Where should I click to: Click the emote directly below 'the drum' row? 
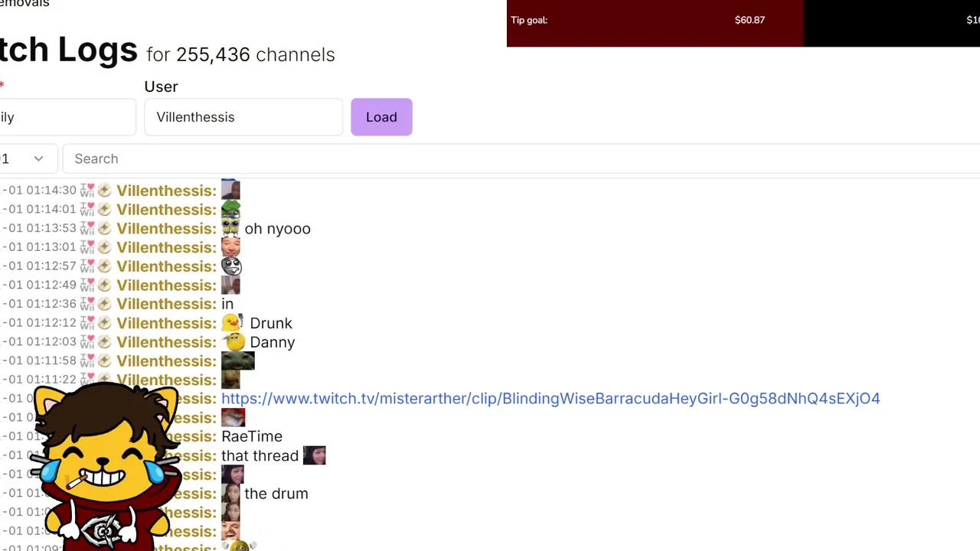(230, 513)
